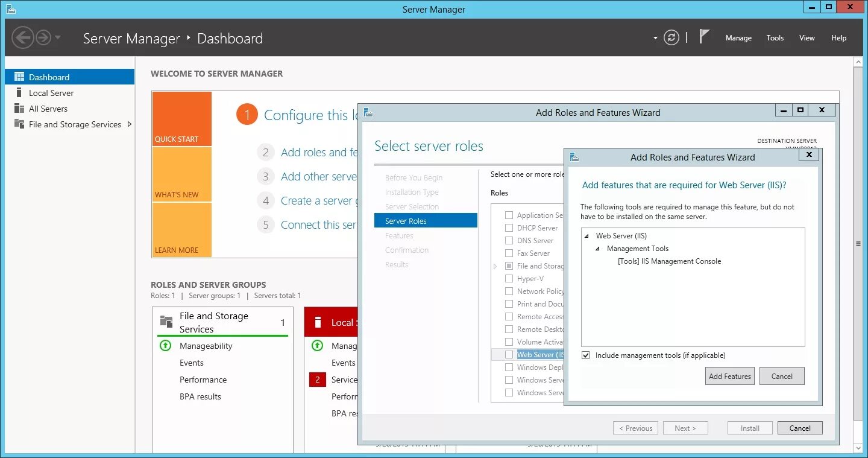868x458 pixels.
Task: Click File and Storage Services tile icon
Action: [166, 321]
